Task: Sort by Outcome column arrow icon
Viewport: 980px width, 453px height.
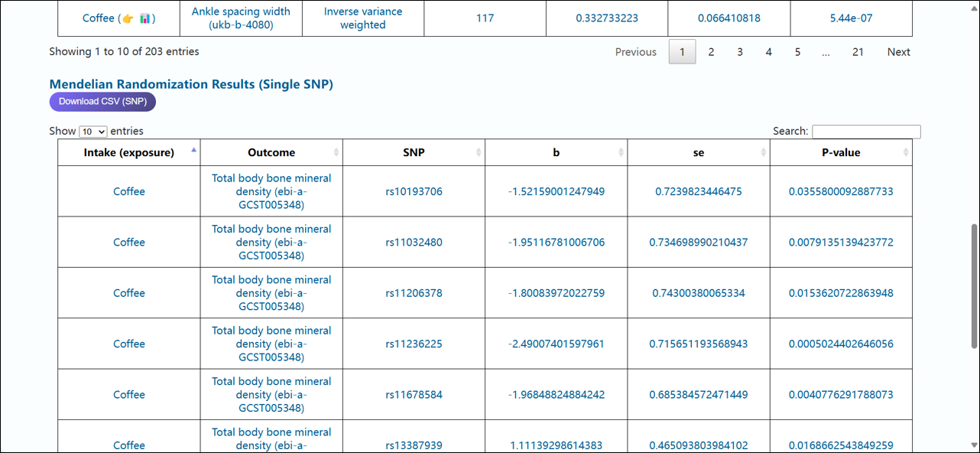Action: click(336, 152)
